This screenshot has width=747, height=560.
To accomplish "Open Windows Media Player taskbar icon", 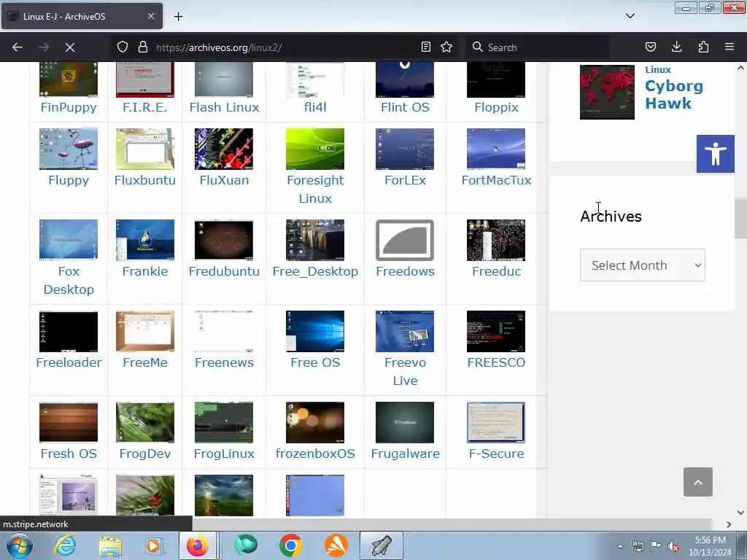I will tap(153, 545).
